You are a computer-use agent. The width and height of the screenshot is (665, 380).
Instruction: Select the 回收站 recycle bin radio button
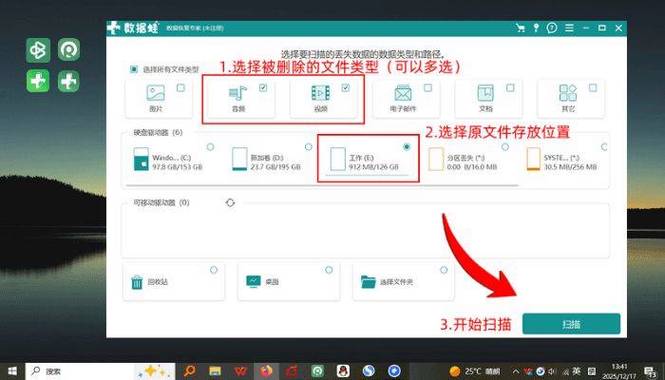coord(214,270)
